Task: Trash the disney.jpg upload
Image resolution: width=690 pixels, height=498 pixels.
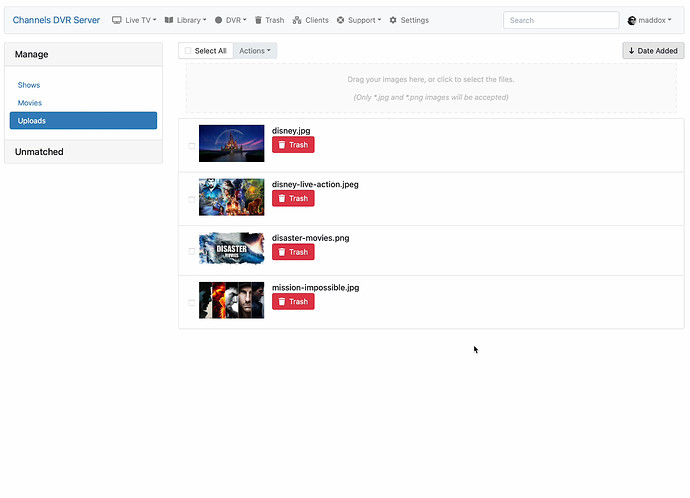Action: click(x=293, y=145)
